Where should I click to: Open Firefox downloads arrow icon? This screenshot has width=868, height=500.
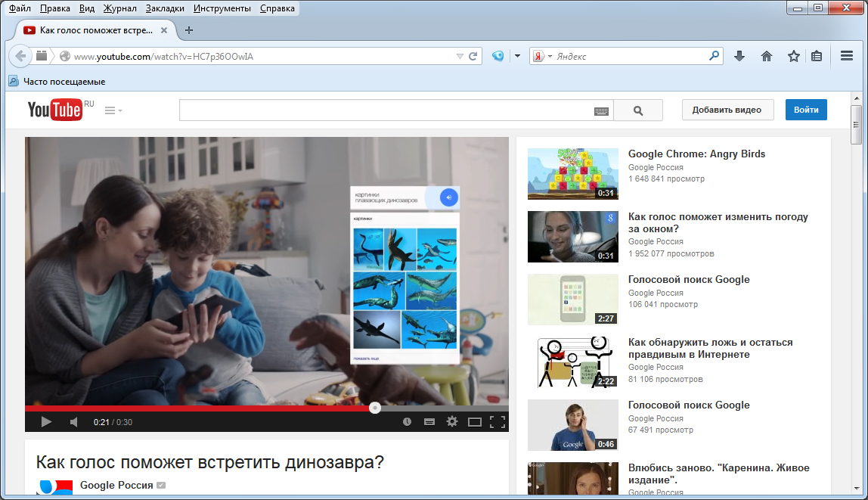tap(739, 56)
